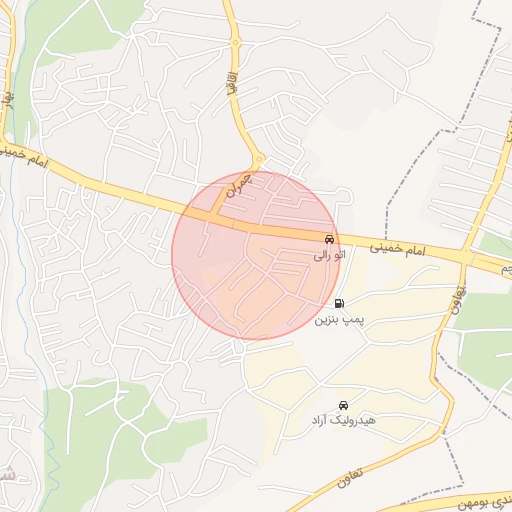Select the small roundabout on آفاقیا street
The width and height of the screenshot is (512, 512).
[236, 42]
